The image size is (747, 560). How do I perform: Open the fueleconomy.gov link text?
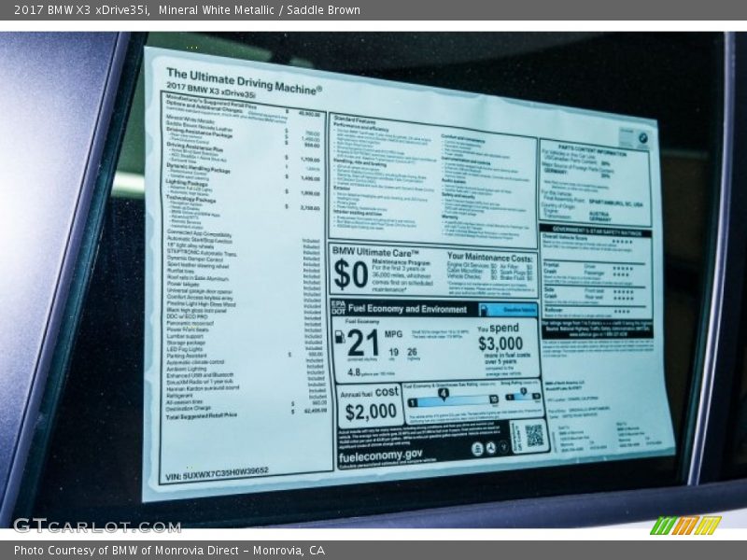point(380,454)
